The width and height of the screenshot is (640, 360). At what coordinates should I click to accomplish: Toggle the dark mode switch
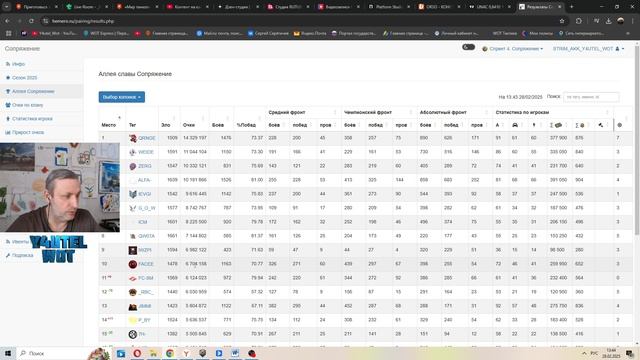468,47
